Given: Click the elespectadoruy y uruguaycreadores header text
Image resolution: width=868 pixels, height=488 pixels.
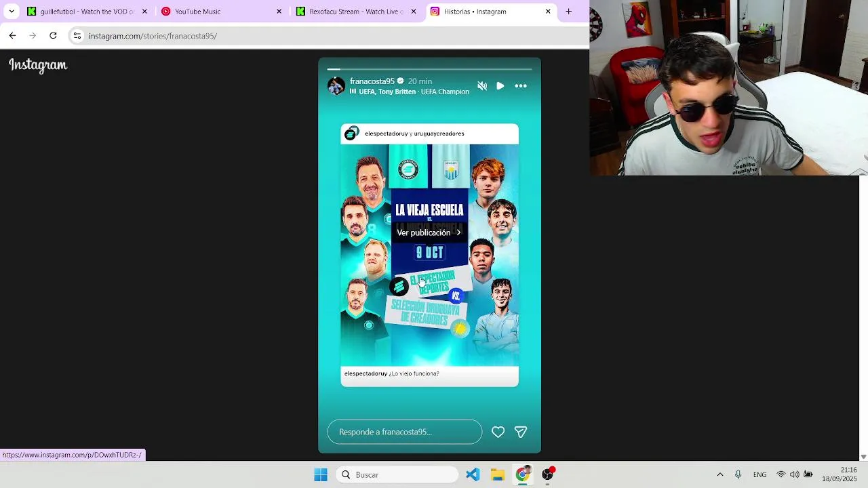Looking at the screenshot, I should click(414, 134).
